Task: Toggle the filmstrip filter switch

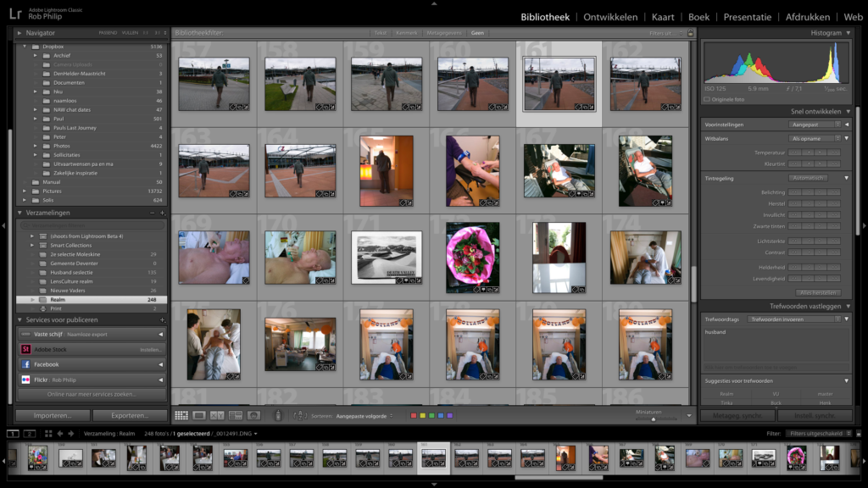Action: (x=859, y=433)
